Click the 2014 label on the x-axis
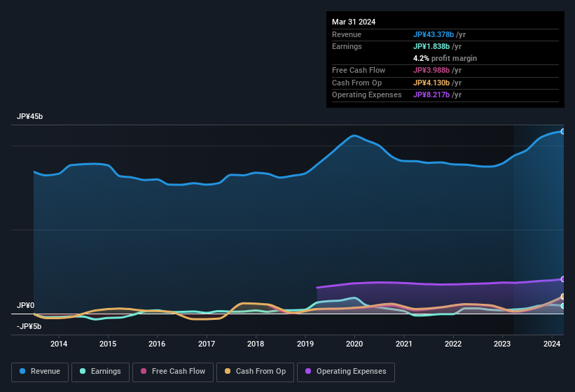Screen dimensions: 575x392 [59, 344]
